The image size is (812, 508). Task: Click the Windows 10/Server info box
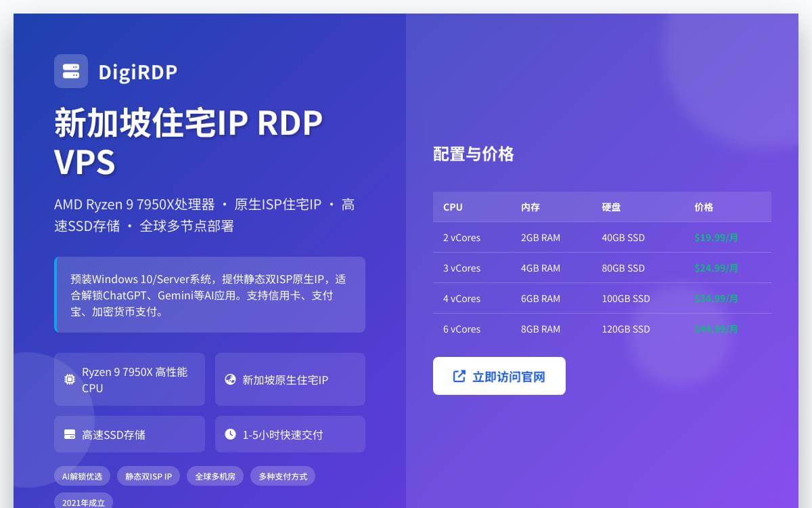[x=210, y=295]
